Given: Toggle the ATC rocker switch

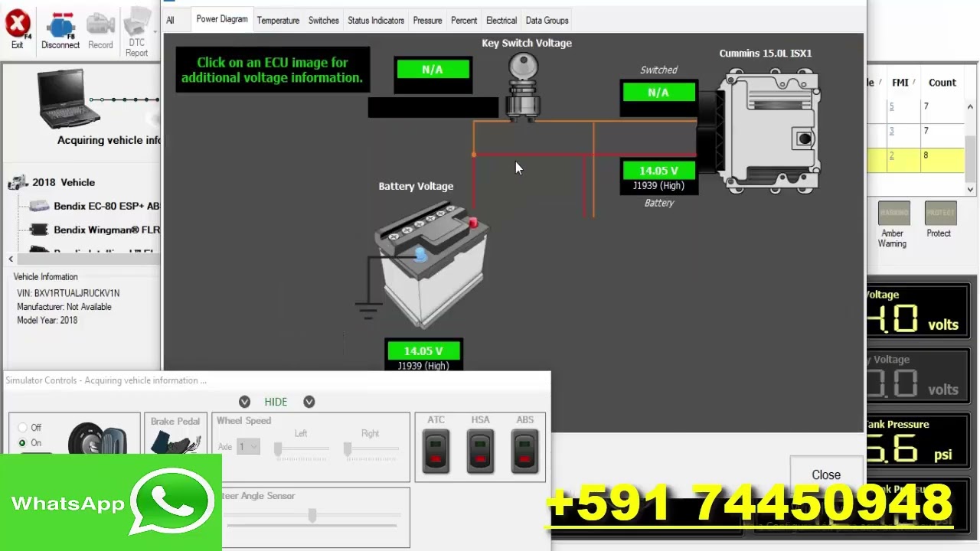Looking at the screenshot, I should click(436, 451).
